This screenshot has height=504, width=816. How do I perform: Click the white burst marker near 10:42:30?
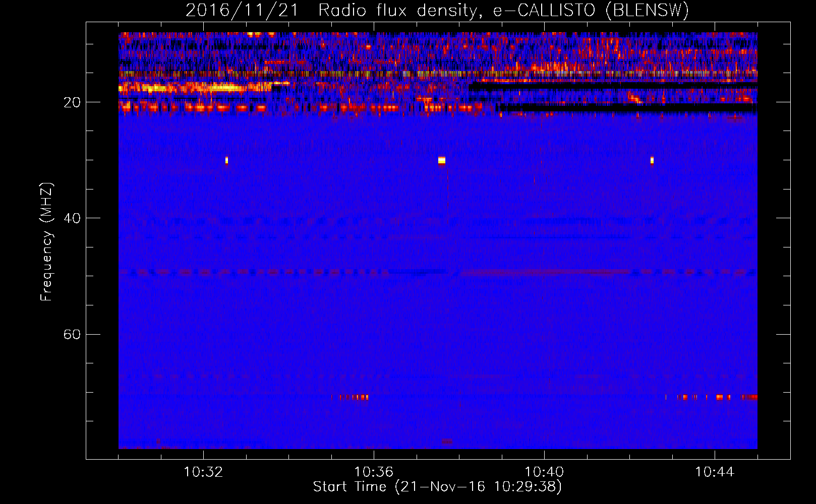[x=652, y=161]
